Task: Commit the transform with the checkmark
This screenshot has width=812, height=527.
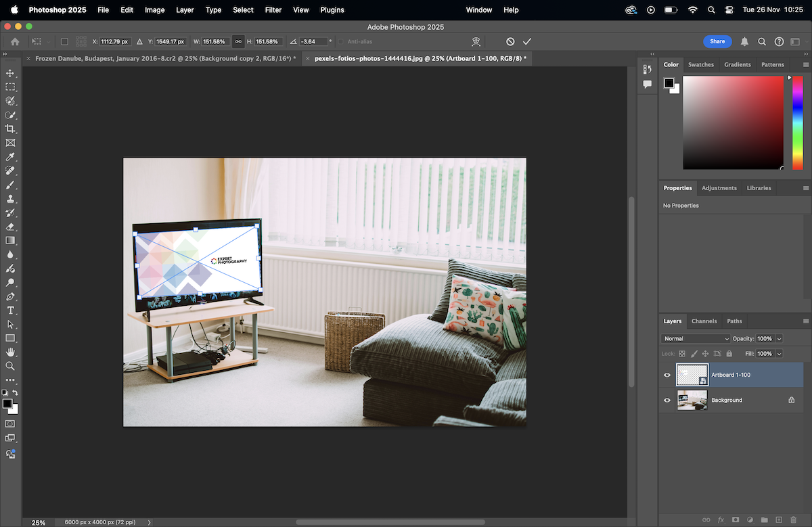Action: coord(527,41)
